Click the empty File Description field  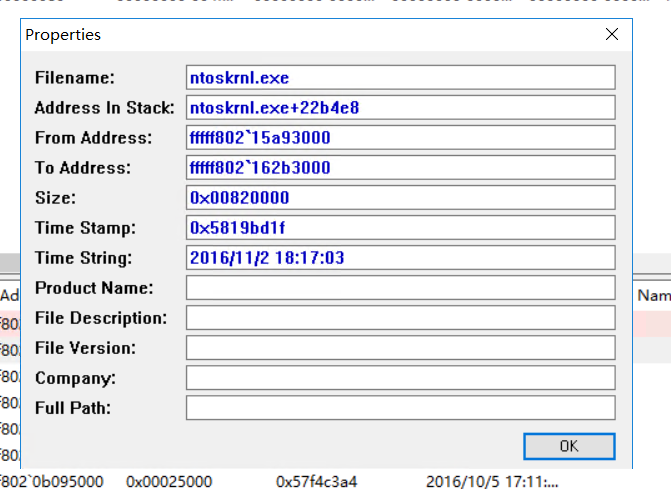401,317
